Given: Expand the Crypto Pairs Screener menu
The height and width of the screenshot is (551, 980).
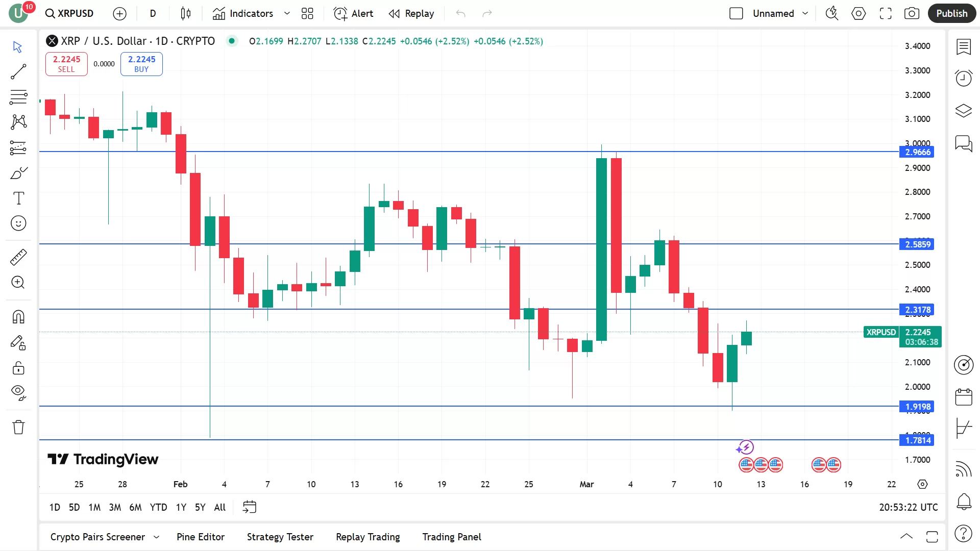Looking at the screenshot, I should coord(156,537).
